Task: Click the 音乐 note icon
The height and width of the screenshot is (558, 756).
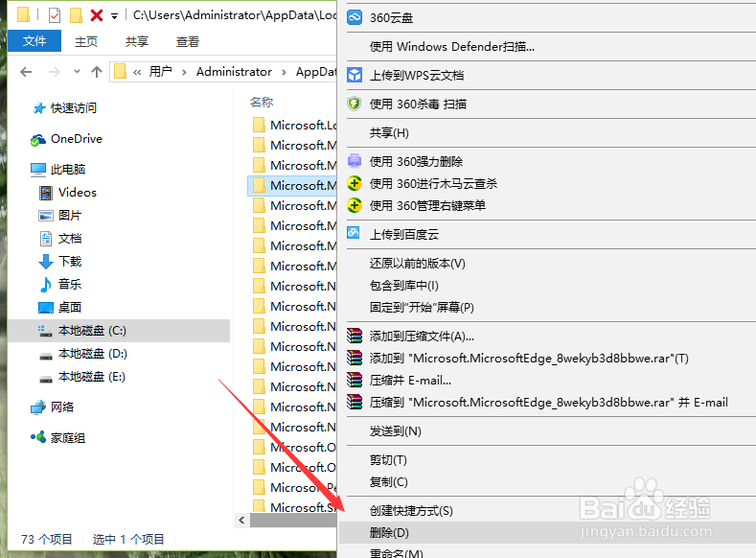Action: point(46,285)
